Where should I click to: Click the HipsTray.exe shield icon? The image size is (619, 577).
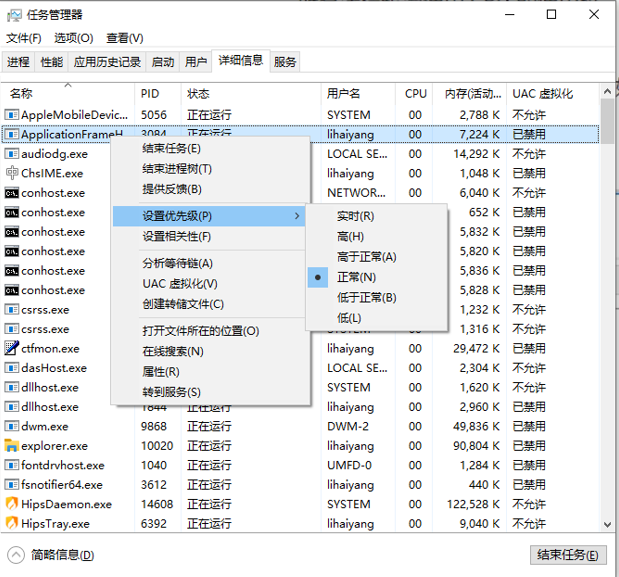point(11,523)
